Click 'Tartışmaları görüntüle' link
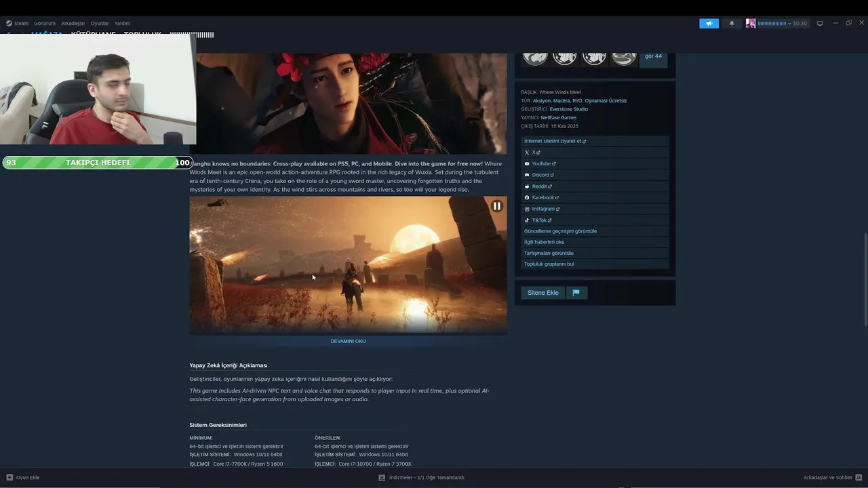The image size is (868, 488). [549, 253]
